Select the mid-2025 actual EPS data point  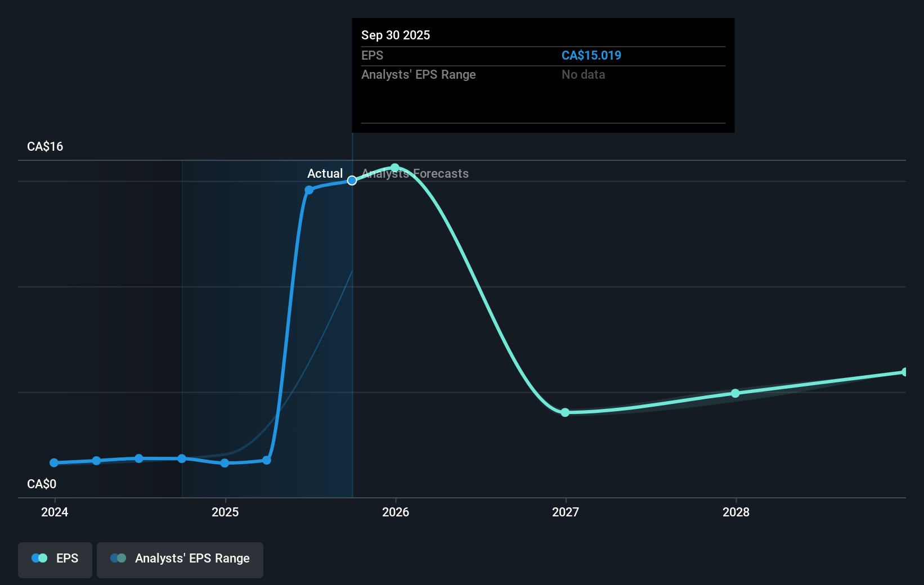point(309,190)
